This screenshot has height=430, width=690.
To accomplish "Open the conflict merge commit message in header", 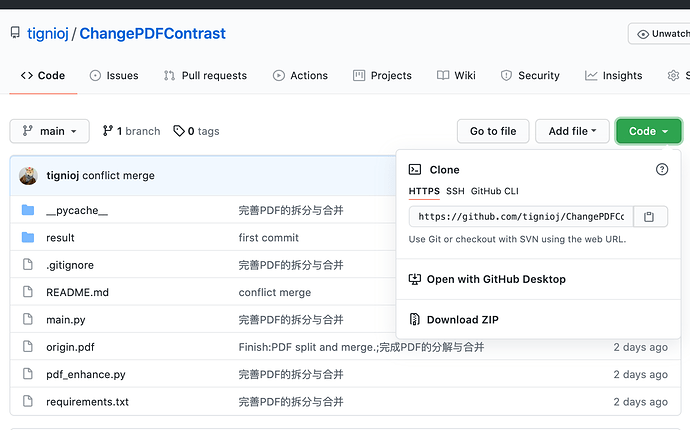I will pyautogui.click(x=118, y=176).
